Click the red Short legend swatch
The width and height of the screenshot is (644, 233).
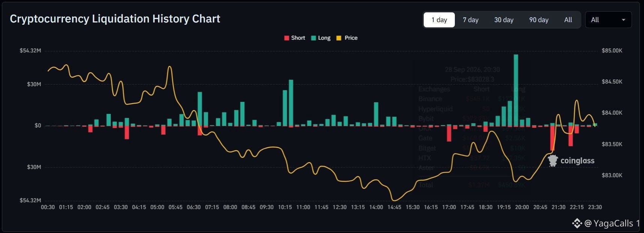click(287, 38)
